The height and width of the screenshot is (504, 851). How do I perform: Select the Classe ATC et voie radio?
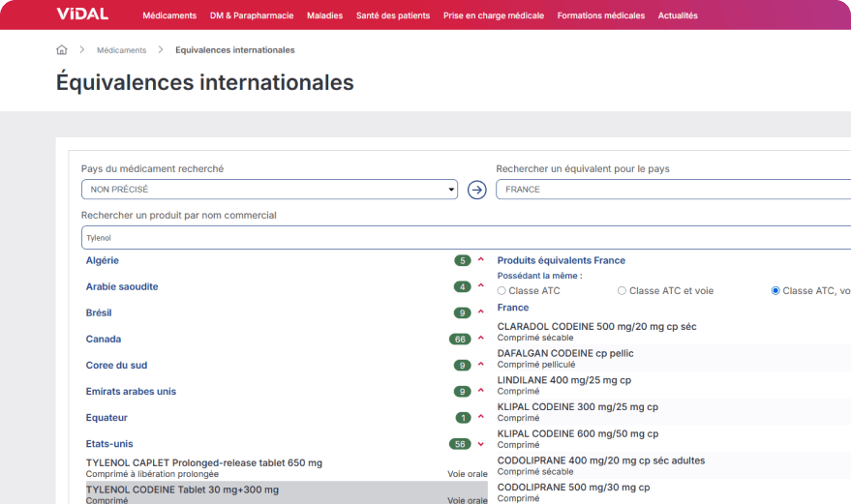622,291
